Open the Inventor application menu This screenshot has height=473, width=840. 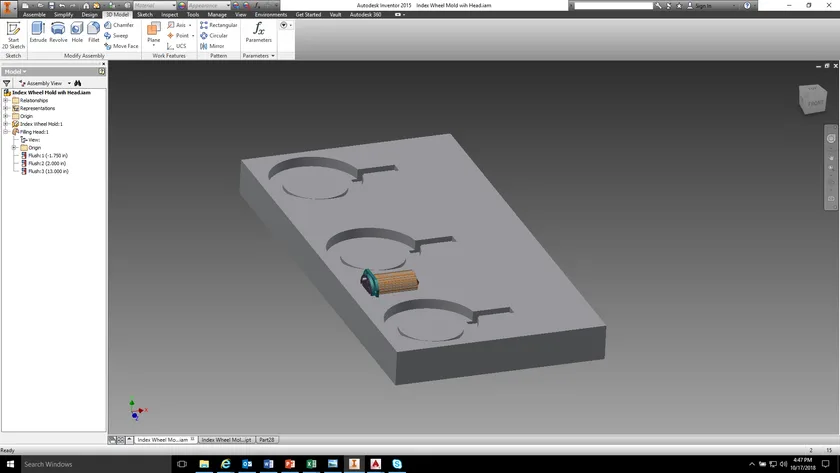pos(8,7)
